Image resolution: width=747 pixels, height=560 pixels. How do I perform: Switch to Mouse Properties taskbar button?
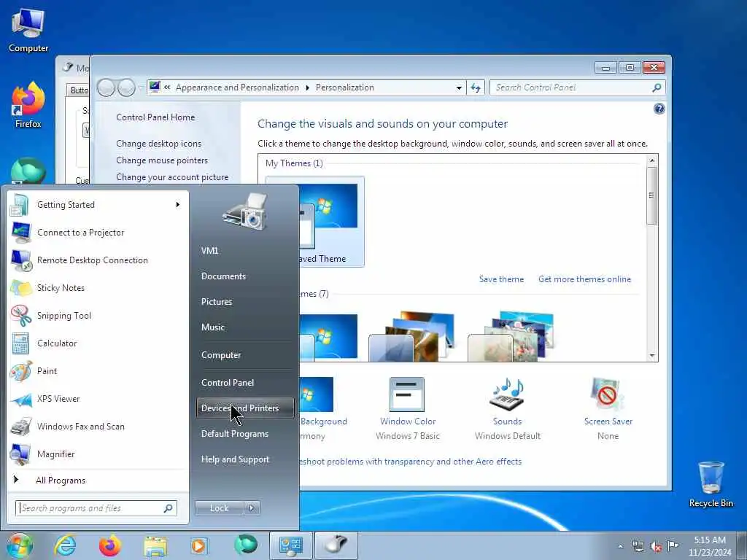click(x=336, y=545)
